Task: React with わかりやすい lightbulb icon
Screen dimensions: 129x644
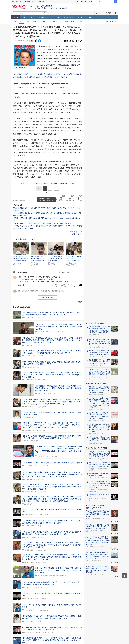Action: click(x=70, y=198)
